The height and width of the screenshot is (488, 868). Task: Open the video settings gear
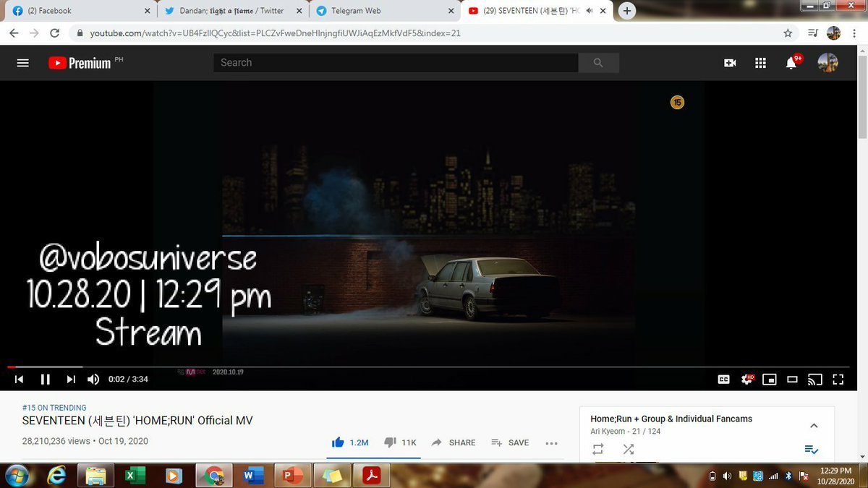[747, 379]
